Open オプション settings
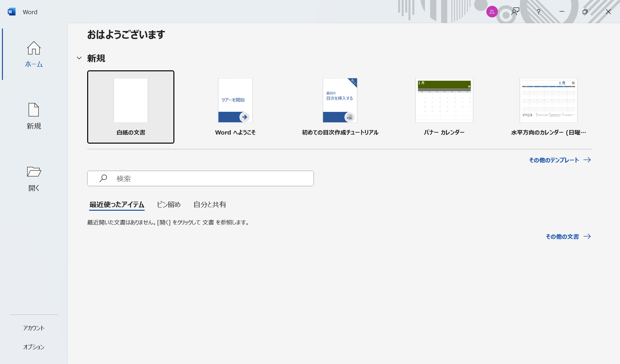Screen dimensions: 620x364 pos(34,347)
